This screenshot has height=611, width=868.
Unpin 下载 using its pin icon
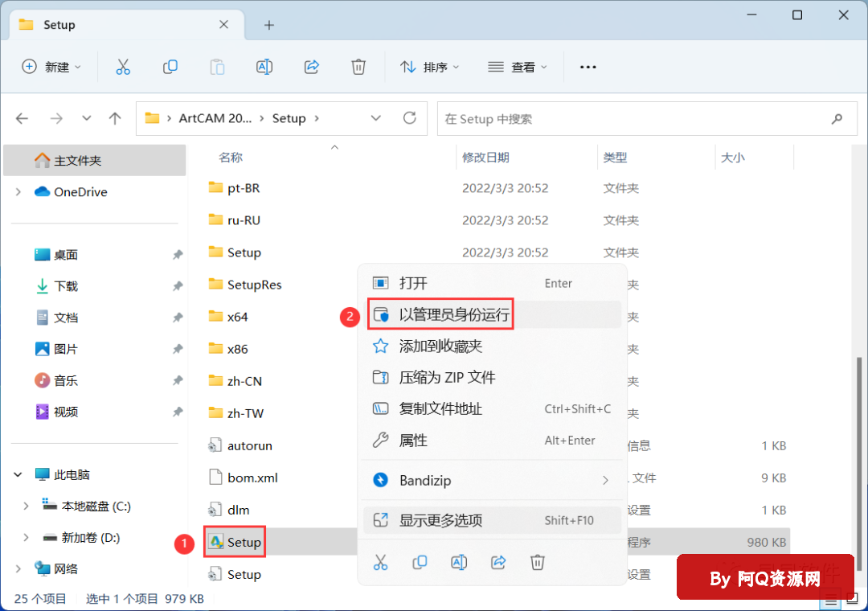pos(177,286)
